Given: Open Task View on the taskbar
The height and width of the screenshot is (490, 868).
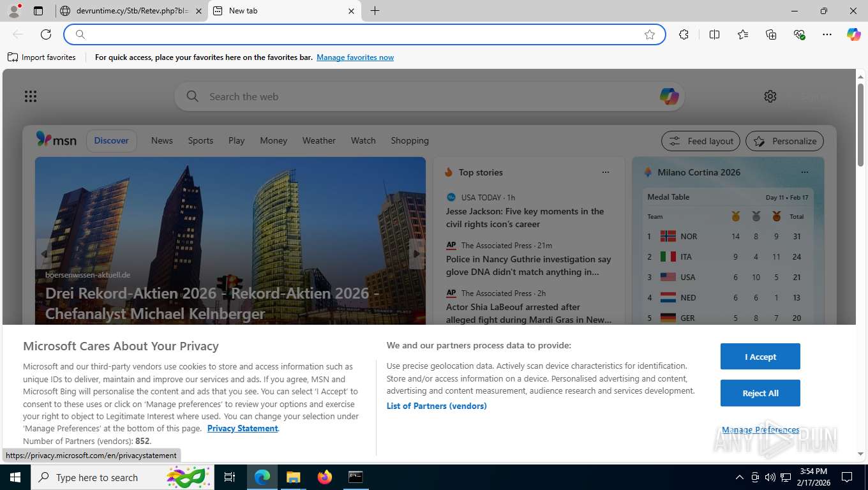Looking at the screenshot, I should tap(230, 477).
